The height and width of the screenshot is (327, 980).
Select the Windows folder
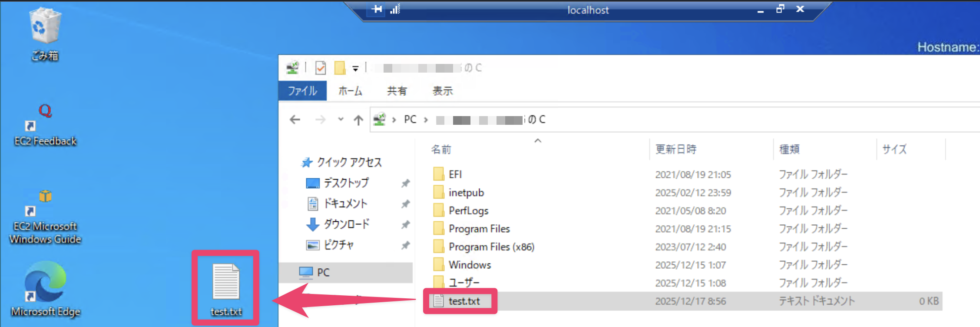point(470,265)
